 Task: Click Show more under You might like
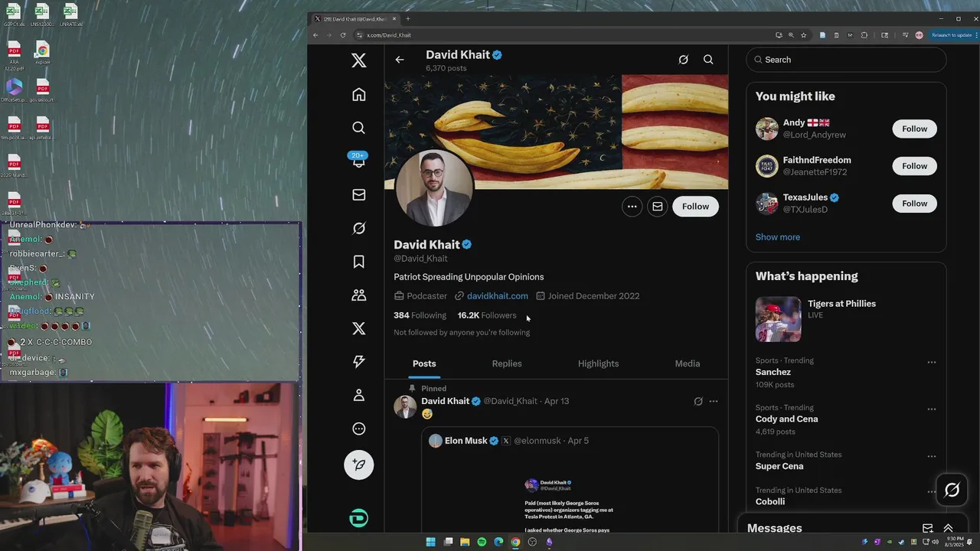tap(778, 237)
